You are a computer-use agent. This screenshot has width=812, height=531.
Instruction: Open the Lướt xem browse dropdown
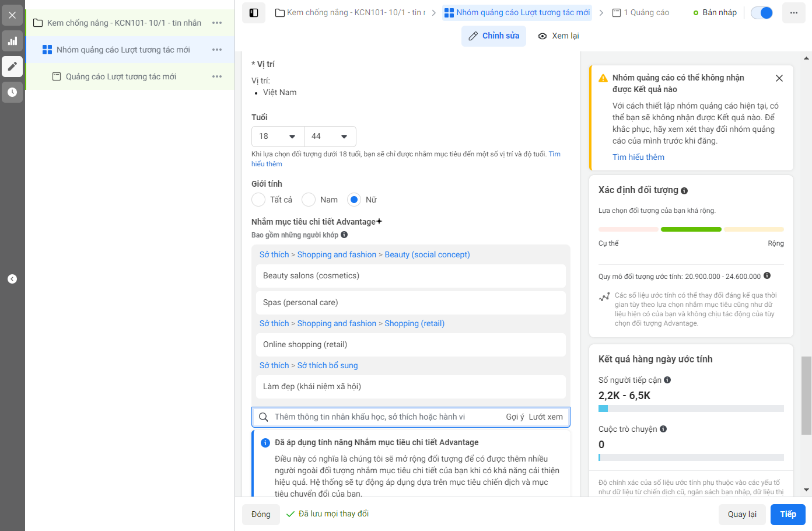546,417
